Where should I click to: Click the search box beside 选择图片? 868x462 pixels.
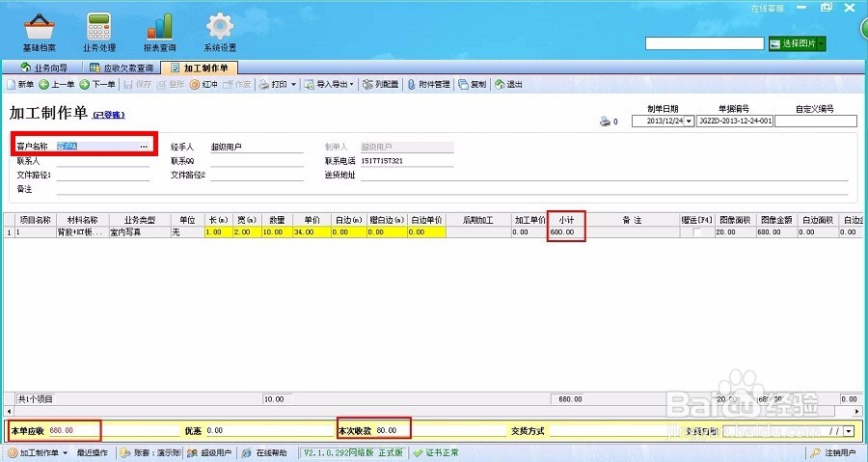(705, 43)
